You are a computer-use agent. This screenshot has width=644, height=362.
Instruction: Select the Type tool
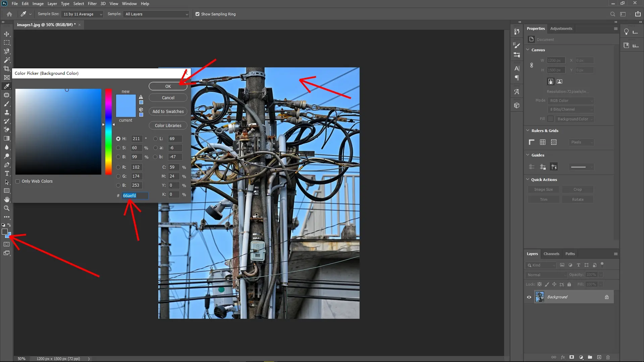tap(7, 173)
